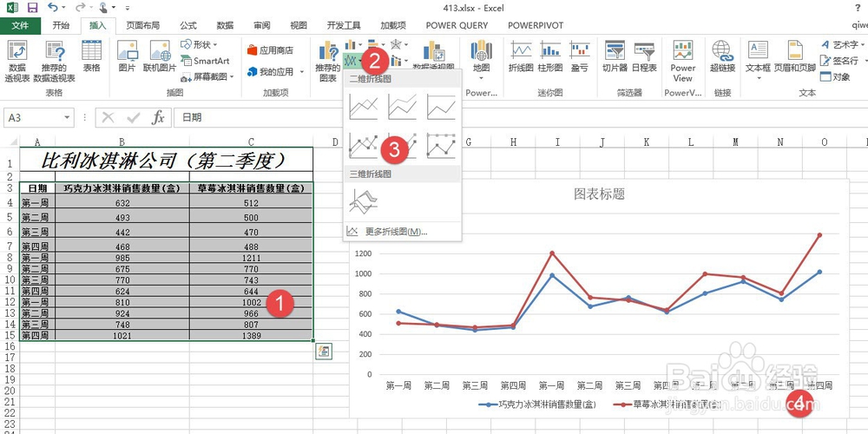This screenshot has width=868, height=434.
Task: Click the confirm checkmark in formula bar
Action: coord(134,117)
